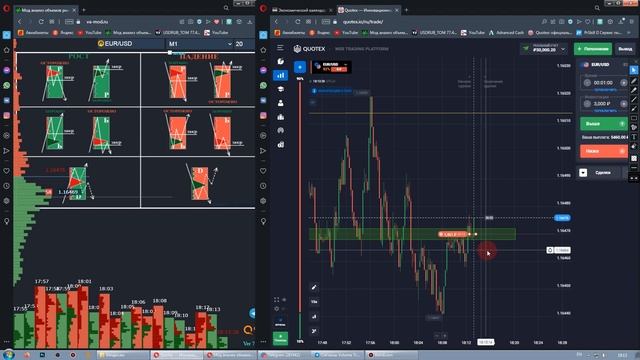Open the support headset icon in Quotex sidebar

(x=280, y=131)
